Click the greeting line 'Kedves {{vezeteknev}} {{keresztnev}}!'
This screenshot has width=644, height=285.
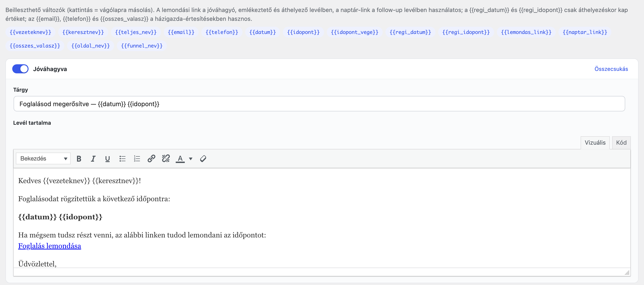coord(79,180)
